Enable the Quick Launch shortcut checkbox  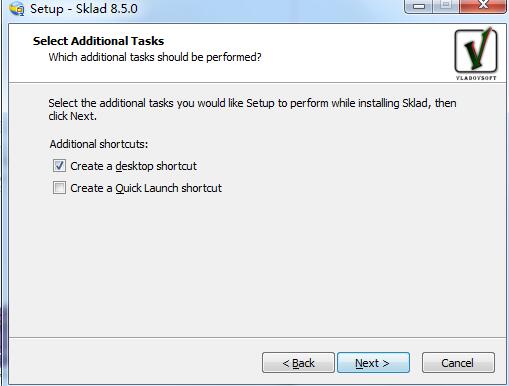tap(59, 188)
